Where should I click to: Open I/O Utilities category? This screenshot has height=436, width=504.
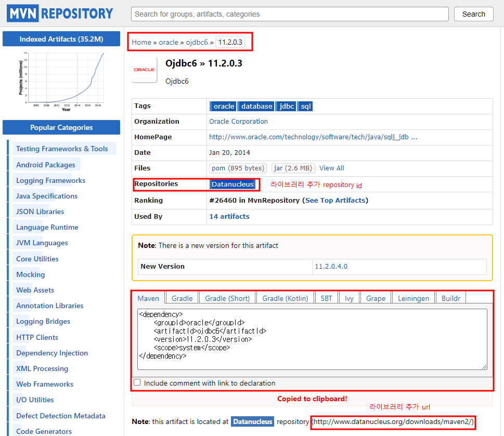35,400
